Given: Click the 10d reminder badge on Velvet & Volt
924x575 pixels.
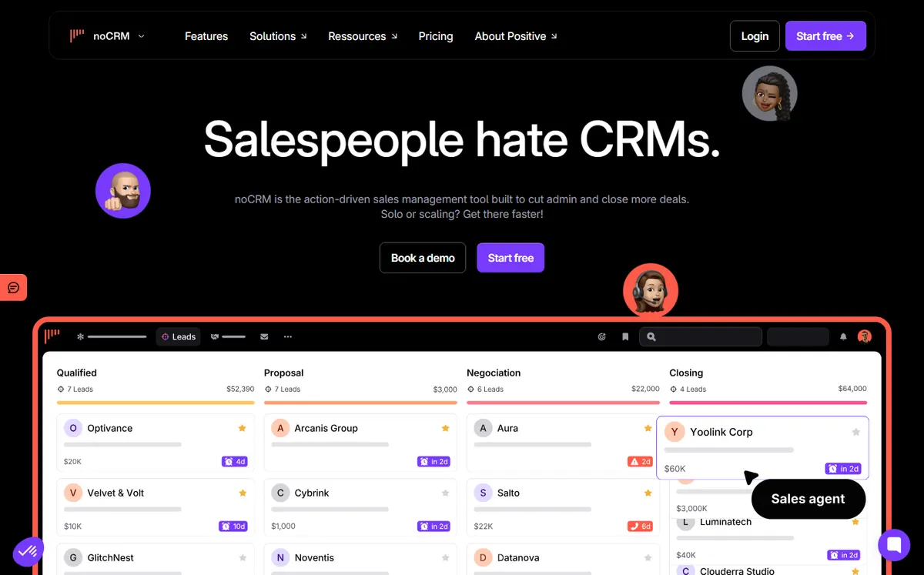Looking at the screenshot, I should coord(233,527).
